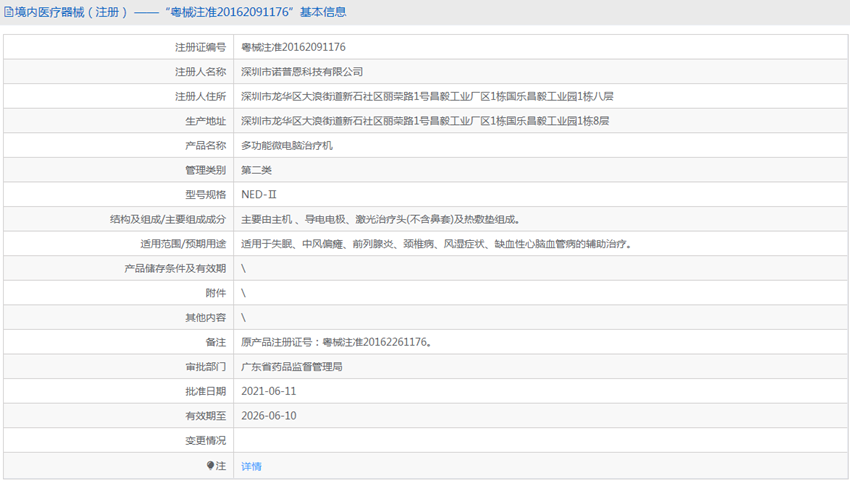Screen dimensions: 850x480
Task: Open the 详情 link
Action: coord(252,466)
